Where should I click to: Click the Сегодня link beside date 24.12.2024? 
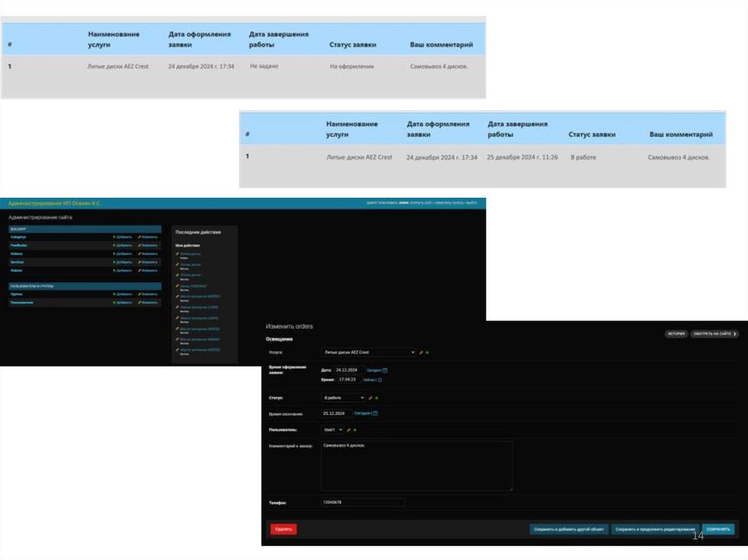coord(375,370)
